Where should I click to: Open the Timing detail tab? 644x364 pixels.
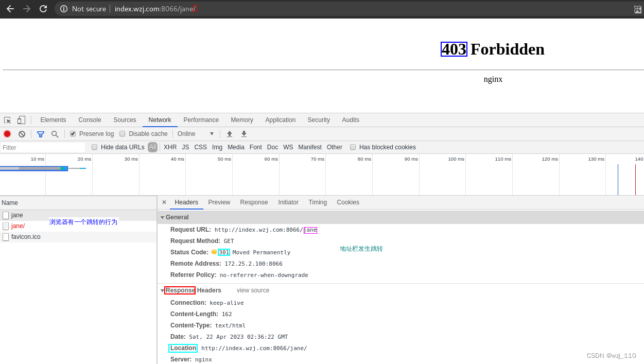[318, 202]
